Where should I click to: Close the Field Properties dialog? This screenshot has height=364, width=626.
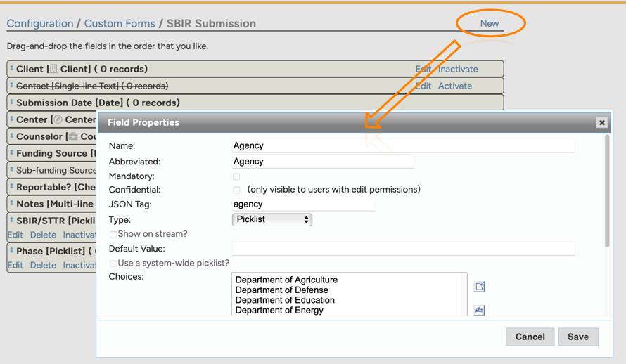[x=601, y=122]
